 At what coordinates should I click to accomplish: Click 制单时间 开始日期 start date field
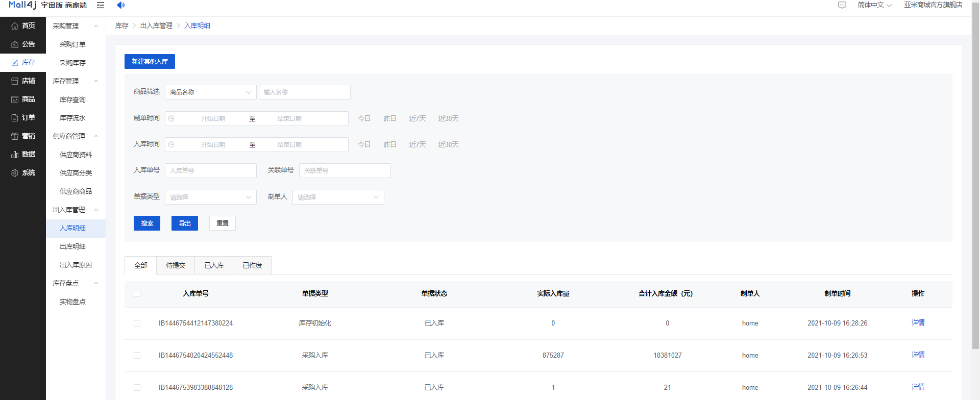tap(213, 118)
